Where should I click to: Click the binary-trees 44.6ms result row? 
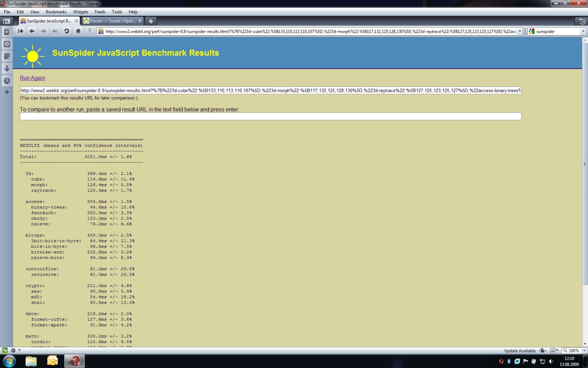click(83, 207)
